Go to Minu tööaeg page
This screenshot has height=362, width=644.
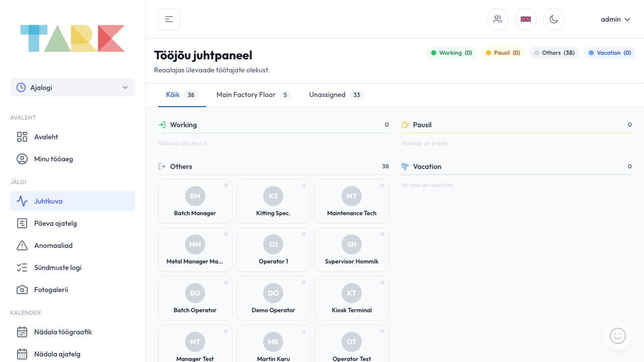(53, 159)
